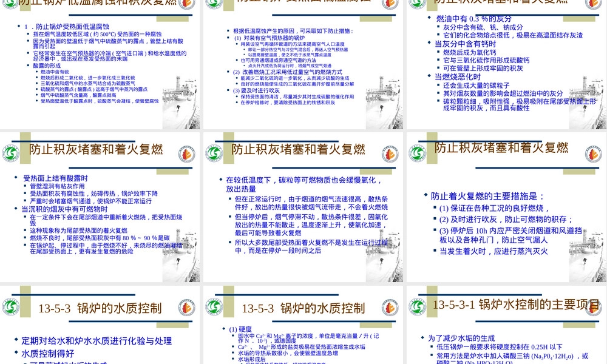Click the line 燃油中含有硫
The width and height of the screenshot is (607, 364).
pyautogui.click(x=55, y=72)
